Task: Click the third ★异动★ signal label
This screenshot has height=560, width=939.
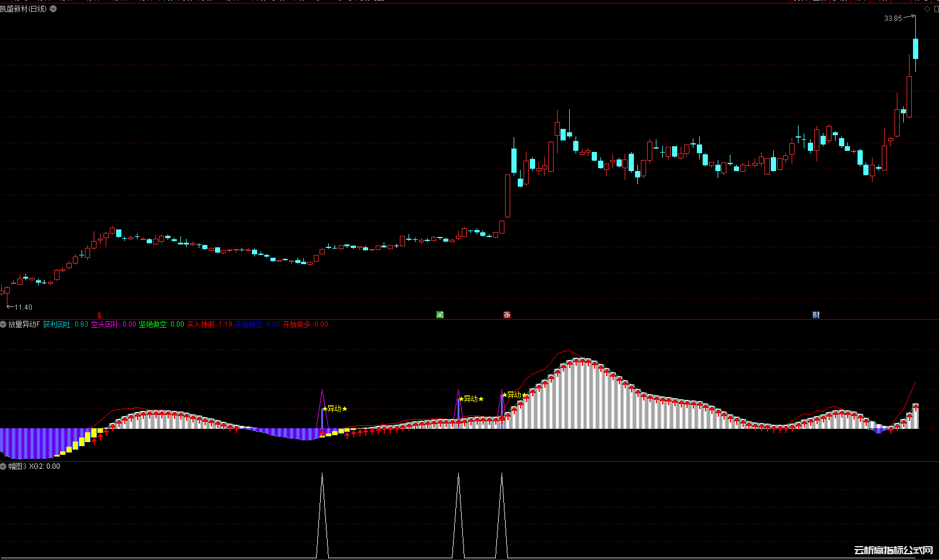Action: [x=514, y=395]
